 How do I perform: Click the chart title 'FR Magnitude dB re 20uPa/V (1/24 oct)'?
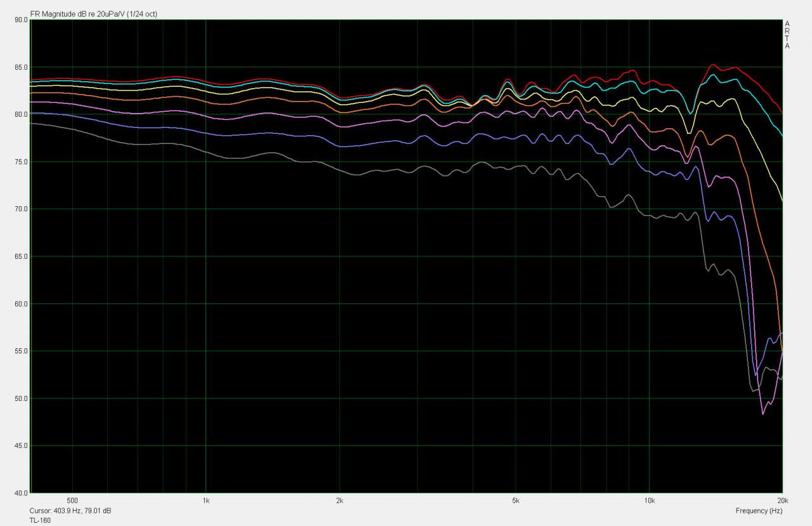tap(94, 14)
